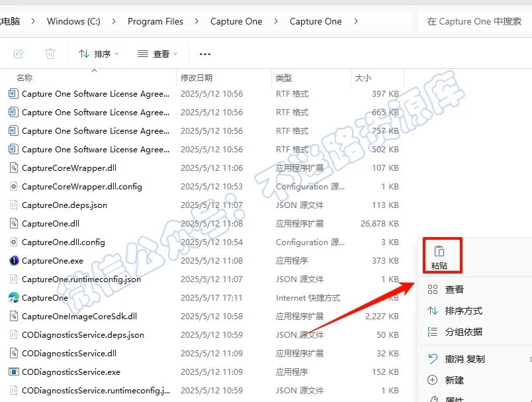Select CaptureCoreWrapper.dll file name
532x402 pixels.
pyautogui.click(x=69, y=168)
